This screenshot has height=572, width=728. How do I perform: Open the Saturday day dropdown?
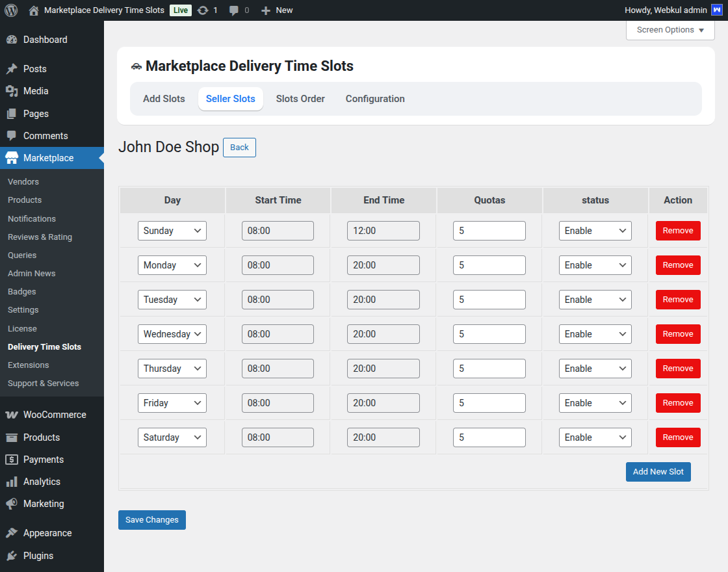[172, 437]
